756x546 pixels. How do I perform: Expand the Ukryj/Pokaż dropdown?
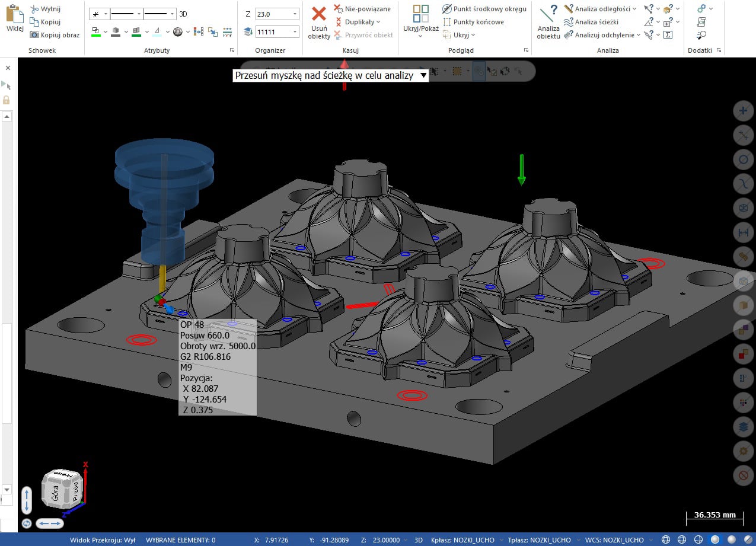click(420, 36)
